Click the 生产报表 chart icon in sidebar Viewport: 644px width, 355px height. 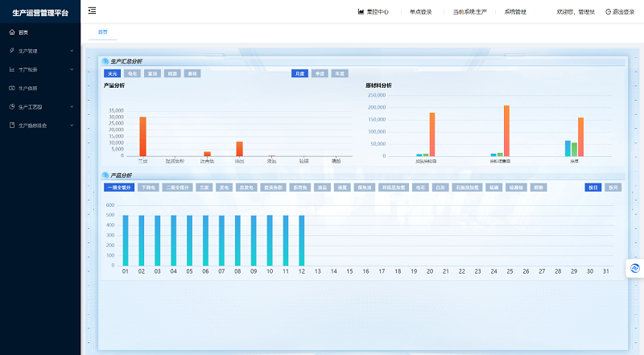tap(12, 69)
